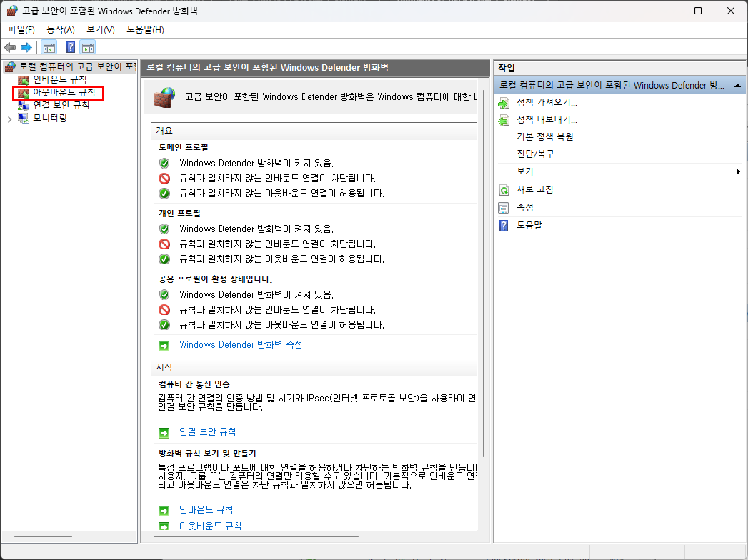Click green check icon under 공용 프로필

coord(164,325)
